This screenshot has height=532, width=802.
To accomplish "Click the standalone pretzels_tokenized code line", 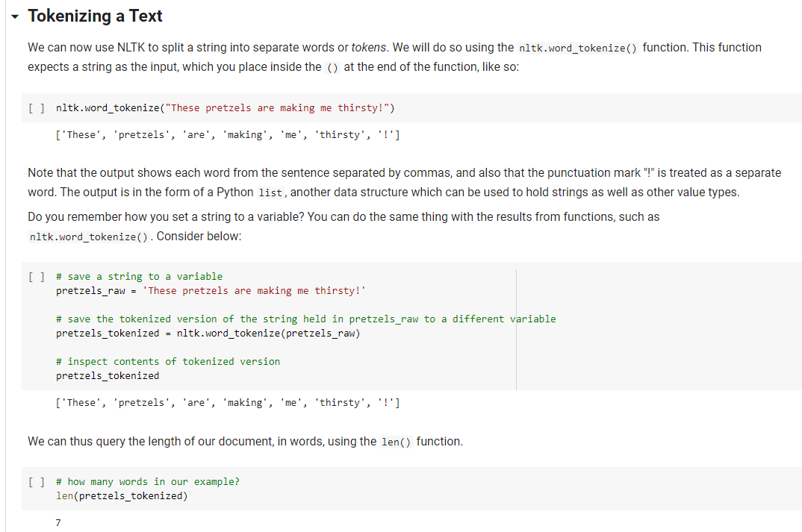I will tap(108, 375).
